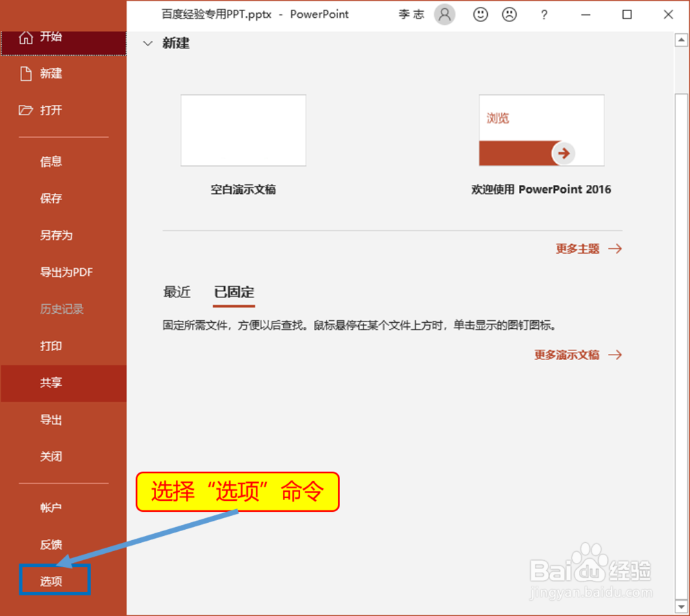Open the 共享 page
Image resolution: width=690 pixels, height=616 pixels.
point(63,383)
